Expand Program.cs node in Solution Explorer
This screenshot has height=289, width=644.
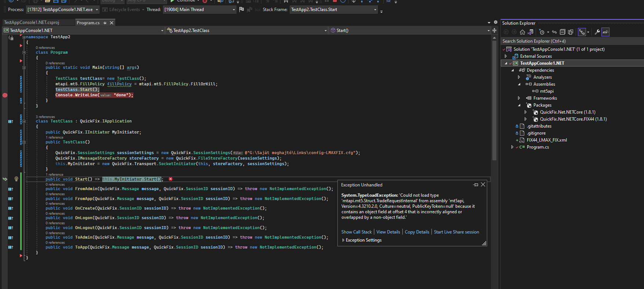(x=513, y=147)
